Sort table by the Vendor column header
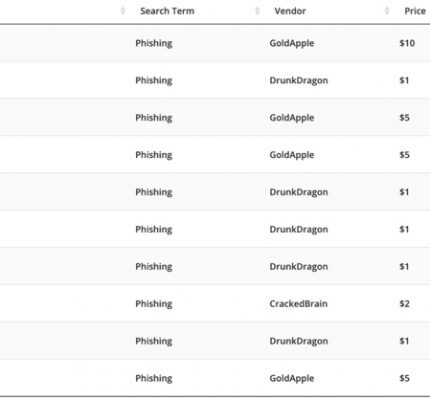Image resolution: width=430 pixels, height=400 pixels. tap(290, 11)
